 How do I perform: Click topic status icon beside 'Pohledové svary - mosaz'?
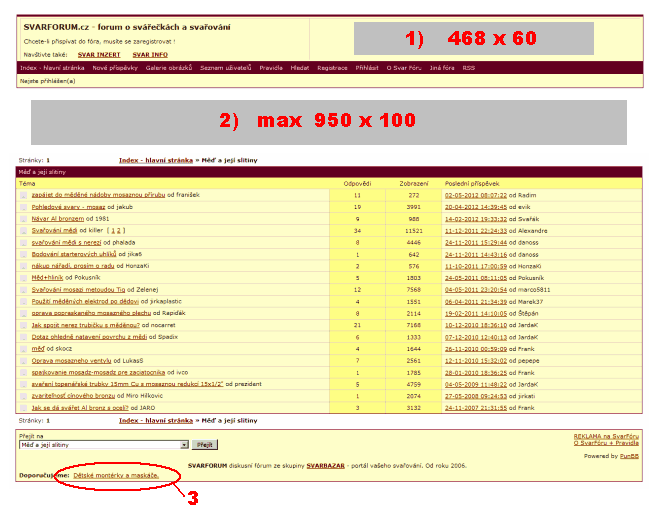point(24,207)
